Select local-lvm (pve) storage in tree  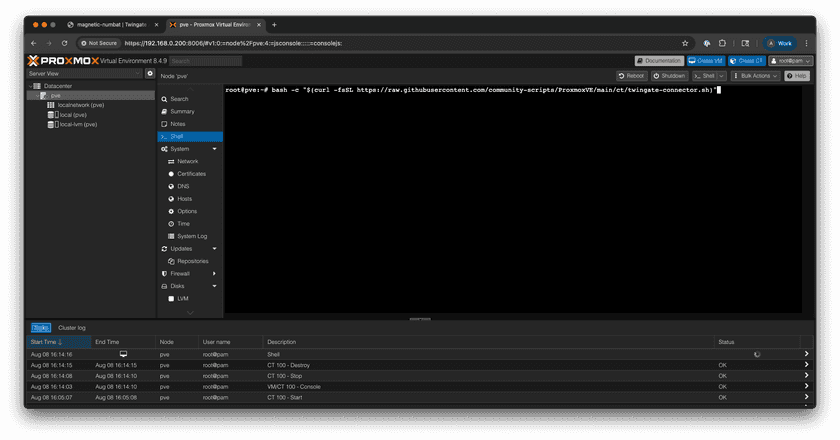point(78,125)
